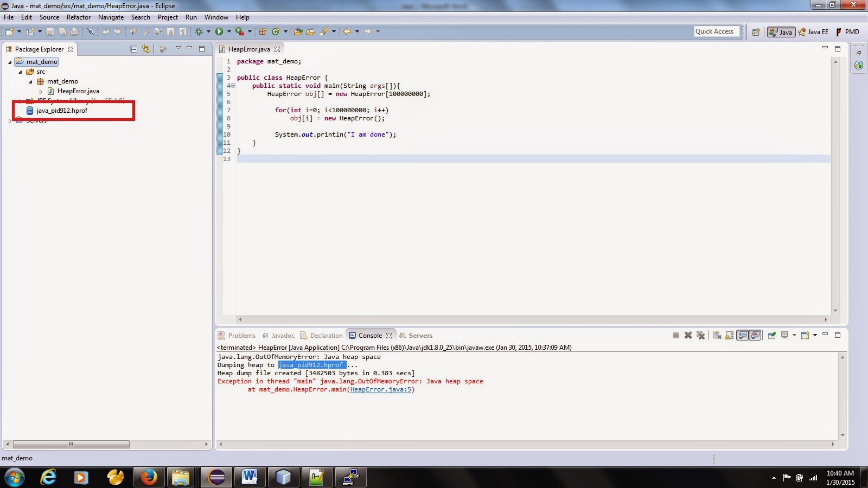Remove all terminated launches double-X icon
The height and width of the screenshot is (488, 868).
coord(700,335)
